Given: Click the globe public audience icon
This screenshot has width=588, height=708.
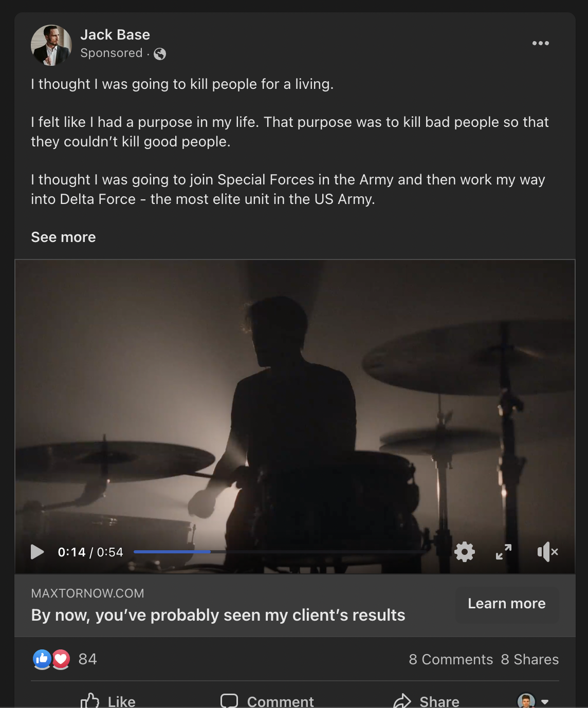Looking at the screenshot, I should point(160,53).
